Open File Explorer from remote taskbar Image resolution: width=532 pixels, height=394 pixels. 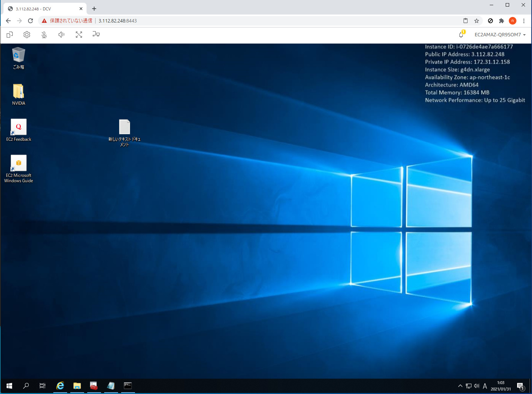click(x=77, y=386)
